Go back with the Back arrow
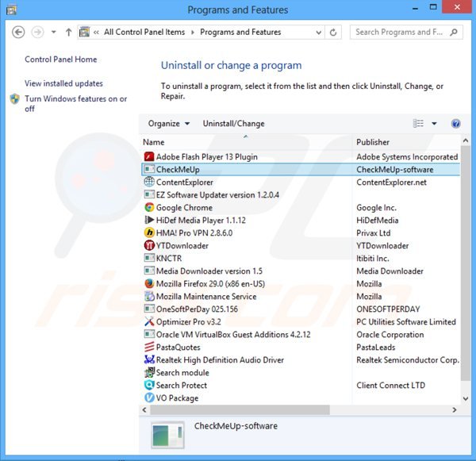Viewport: 476px width, 461px height. pos(18,33)
